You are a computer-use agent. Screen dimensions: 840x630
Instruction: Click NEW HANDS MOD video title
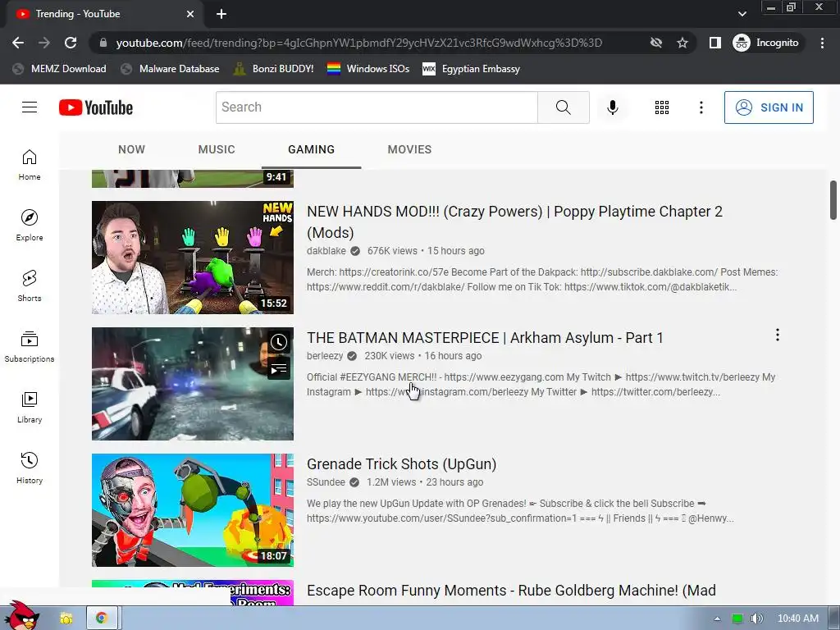514,221
